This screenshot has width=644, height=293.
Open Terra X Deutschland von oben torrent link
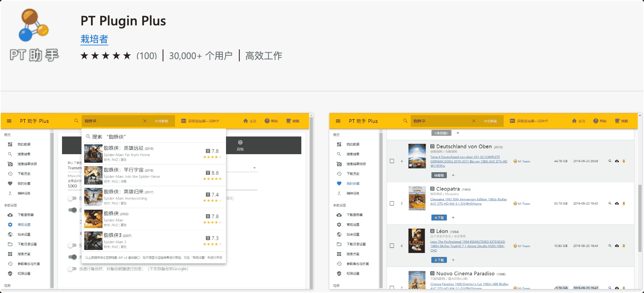469,162
